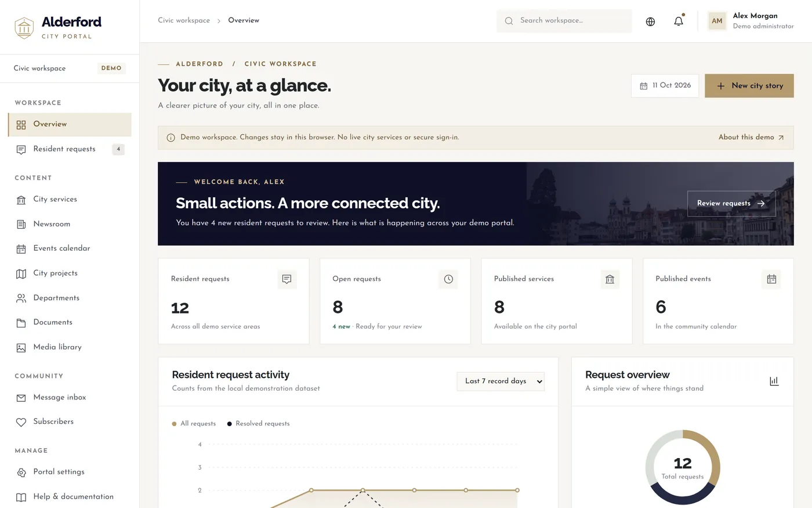Click the Civic workspace breadcrumb link
The height and width of the screenshot is (508, 812).
click(184, 20)
